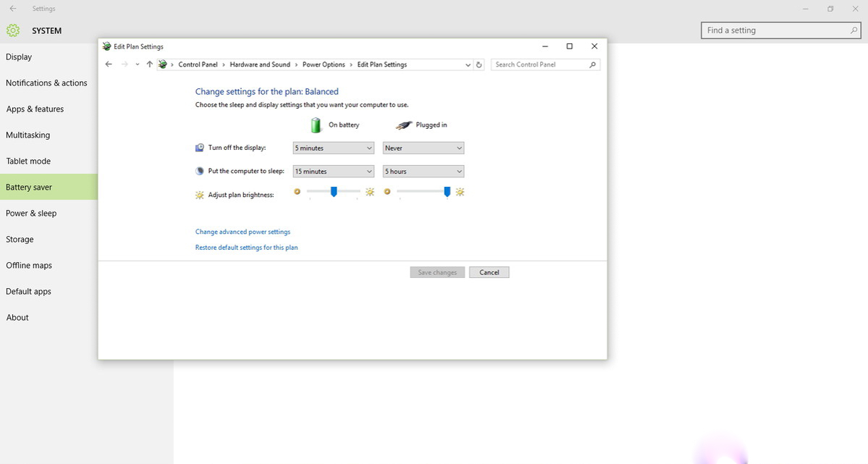
Task: Select Display in the System sidebar
Action: 19,57
